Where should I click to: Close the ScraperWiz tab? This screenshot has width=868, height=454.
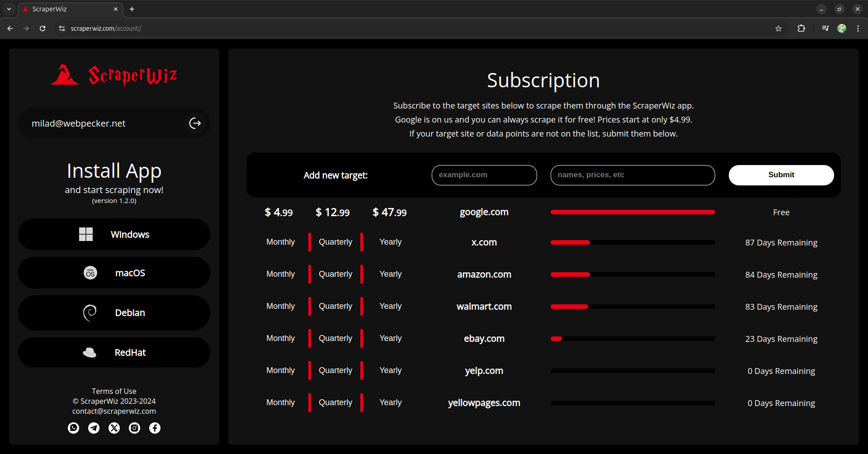(x=116, y=9)
